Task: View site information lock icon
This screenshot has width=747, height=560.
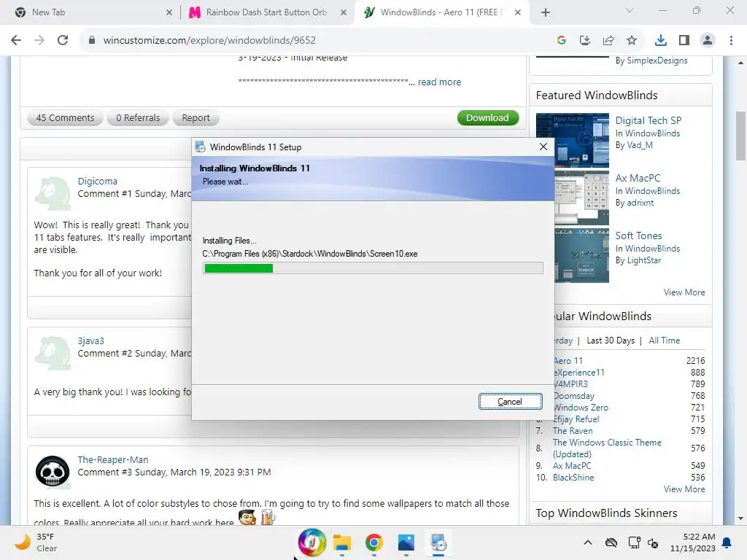Action: point(92,41)
